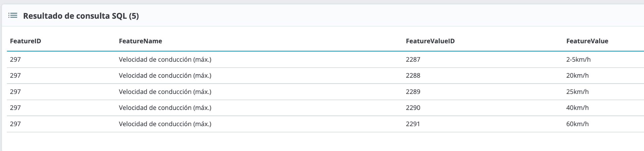
Task: Select the cell with value 2287
Action: [413, 59]
